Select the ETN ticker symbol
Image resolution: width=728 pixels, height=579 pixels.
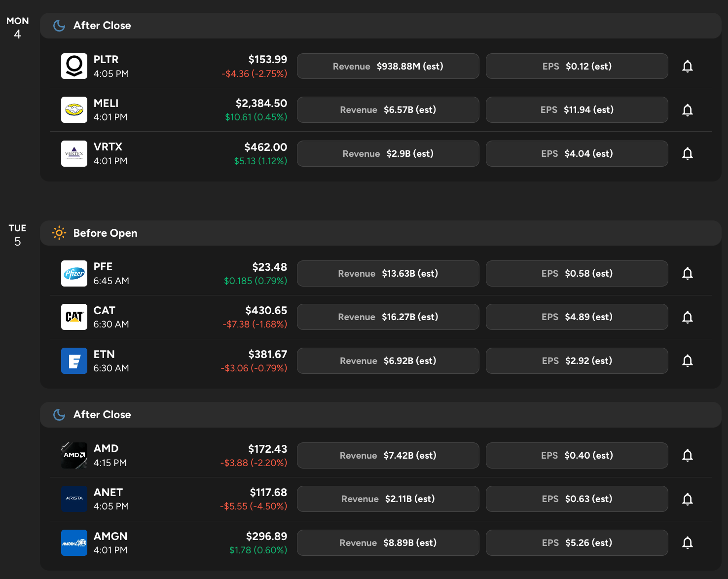[x=104, y=354]
